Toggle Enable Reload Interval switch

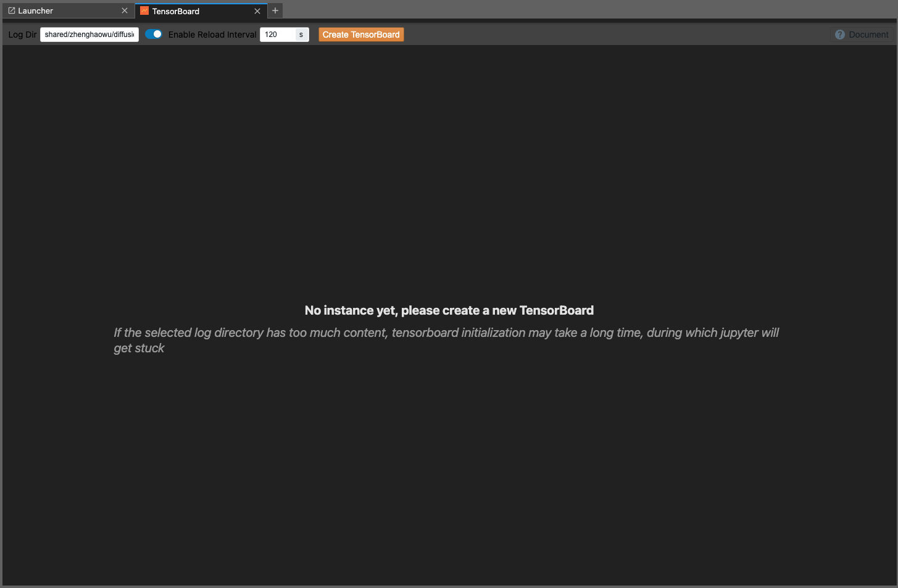click(154, 35)
